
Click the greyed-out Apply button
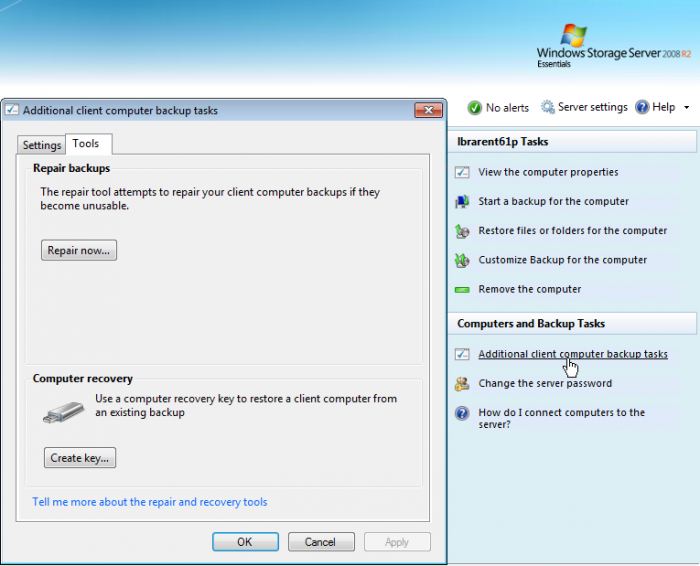(x=397, y=542)
